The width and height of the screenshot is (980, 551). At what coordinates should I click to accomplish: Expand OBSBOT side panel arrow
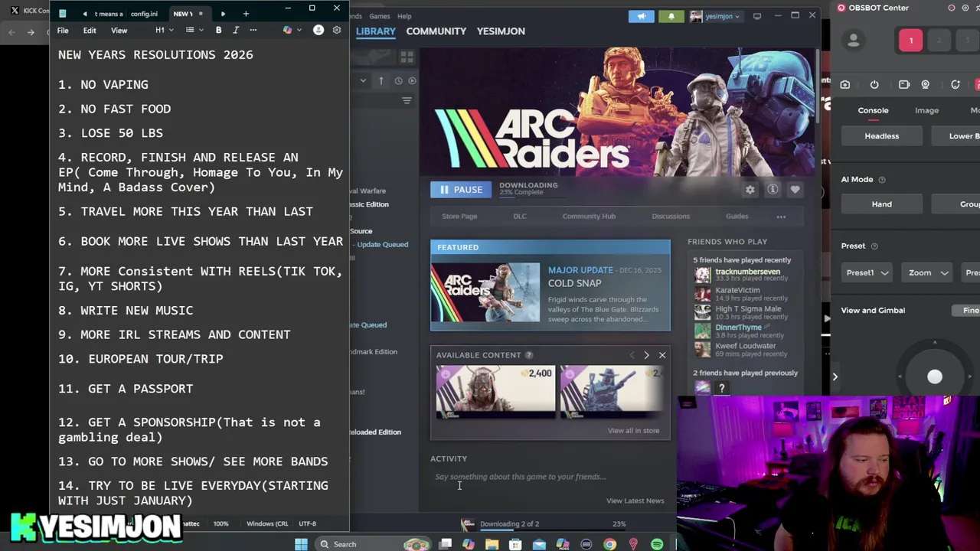[835, 377]
